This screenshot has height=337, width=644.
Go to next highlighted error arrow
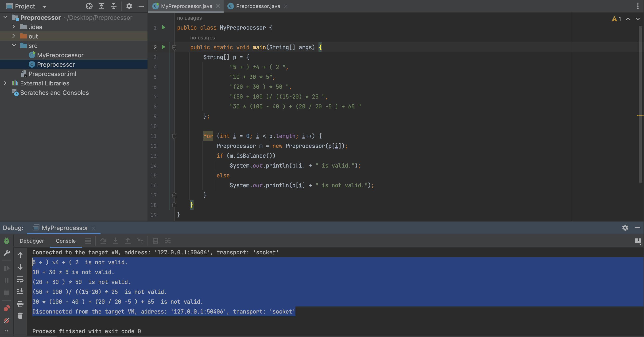coord(638,19)
